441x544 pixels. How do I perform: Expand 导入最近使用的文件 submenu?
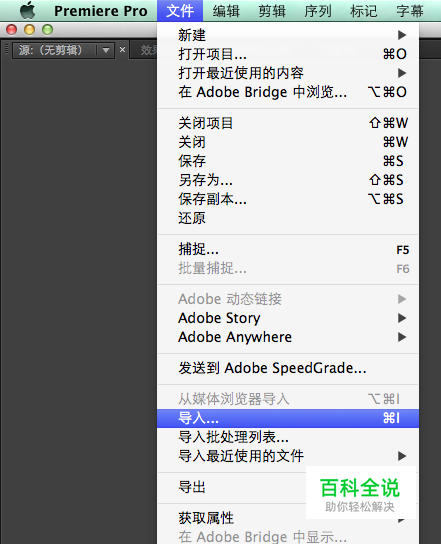coord(288,456)
